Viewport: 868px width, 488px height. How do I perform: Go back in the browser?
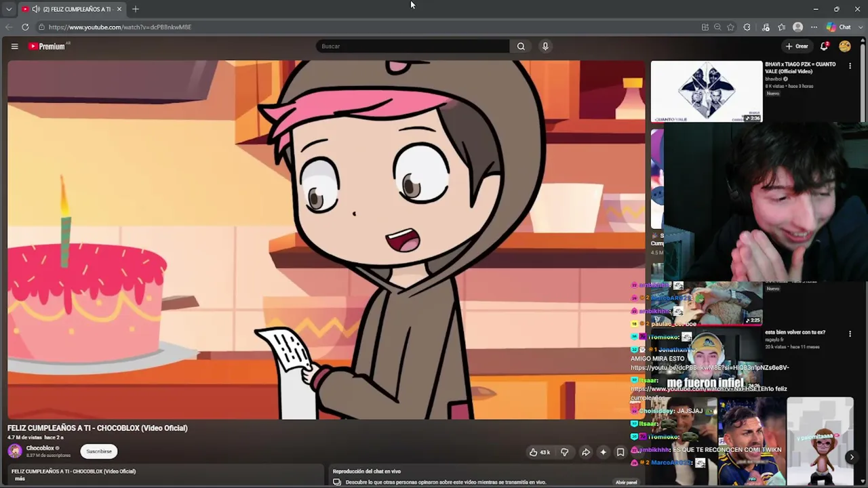click(9, 27)
